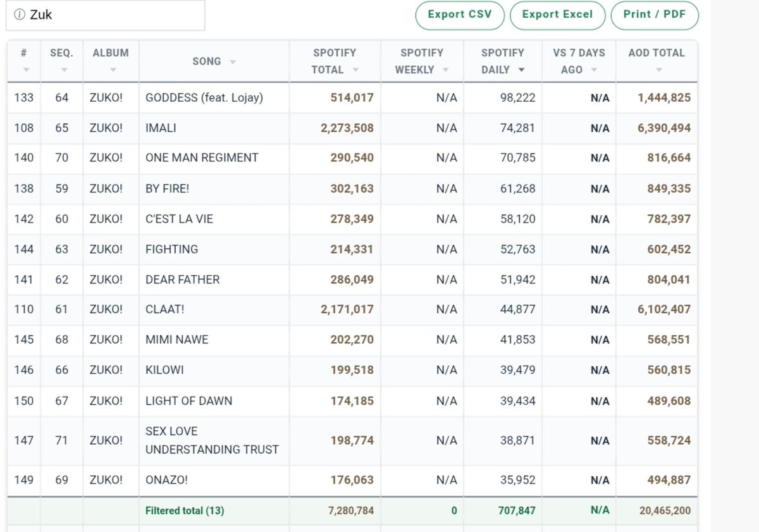The image size is (759, 532).
Task: Select the LIGHT OF DAWN song
Action: click(188, 401)
